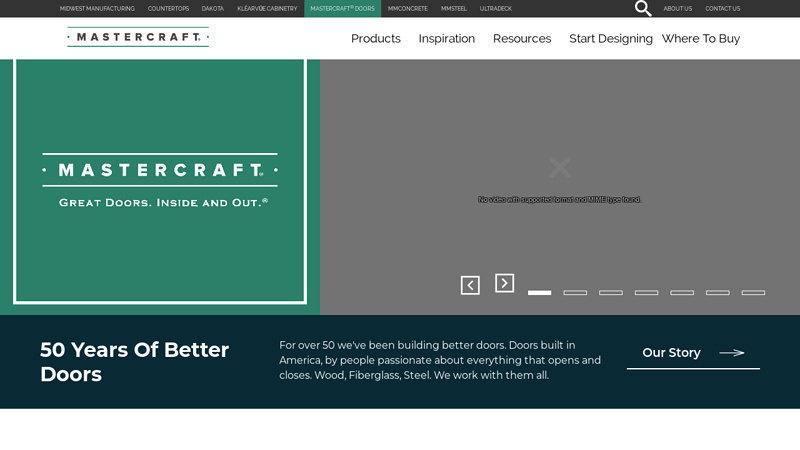Open the Products menu
800x450 pixels.
tap(376, 39)
